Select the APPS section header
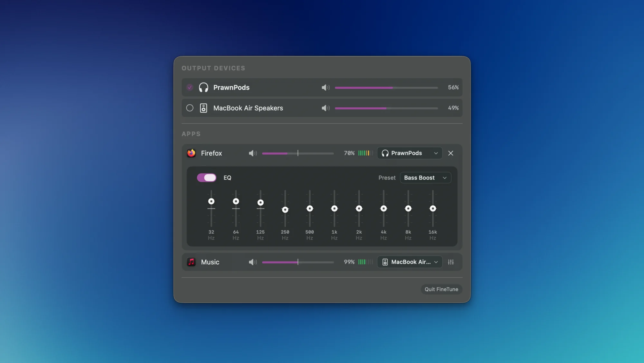Viewport: 644px width, 363px height. tap(191, 134)
